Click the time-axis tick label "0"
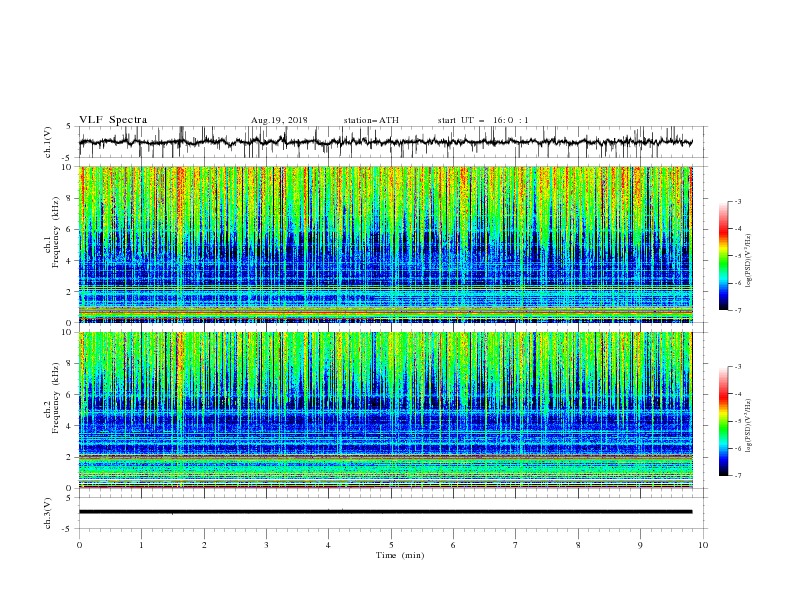 coord(79,545)
